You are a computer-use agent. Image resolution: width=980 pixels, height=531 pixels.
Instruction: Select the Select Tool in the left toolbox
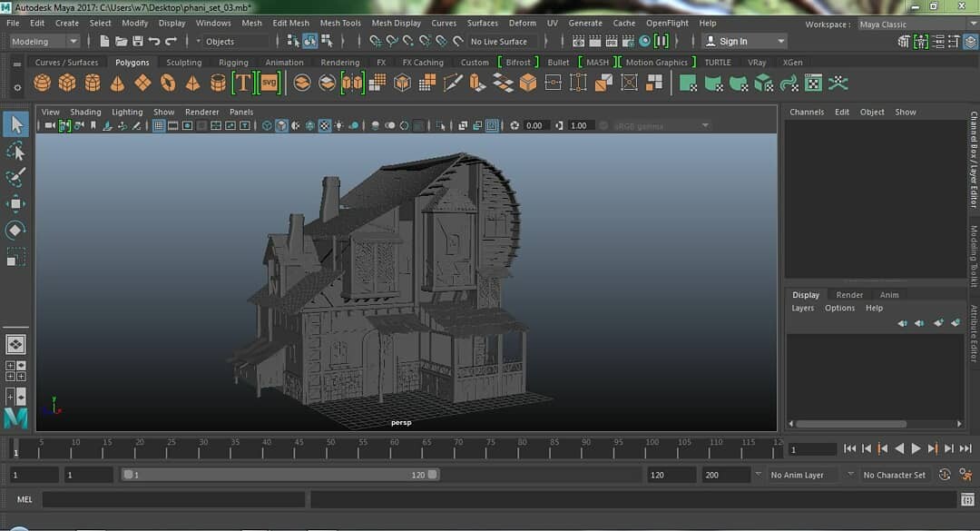tap(15, 123)
